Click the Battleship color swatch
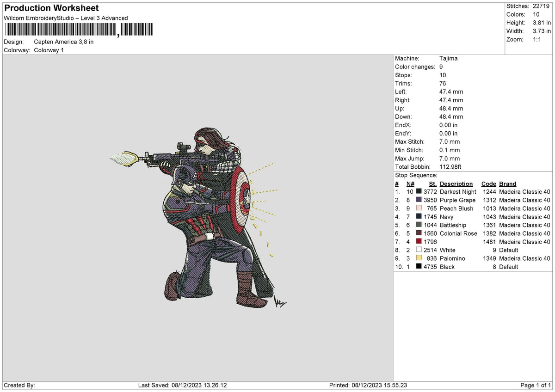This screenshot has width=555, height=392. (x=419, y=225)
